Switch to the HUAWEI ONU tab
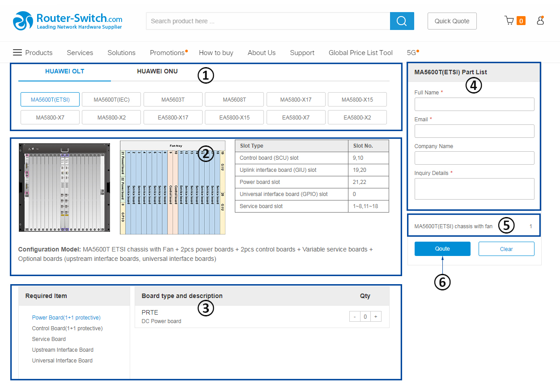 point(157,72)
